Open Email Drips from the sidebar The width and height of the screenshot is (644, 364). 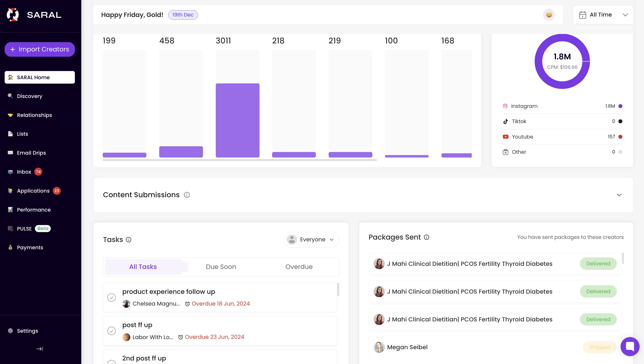tap(31, 152)
